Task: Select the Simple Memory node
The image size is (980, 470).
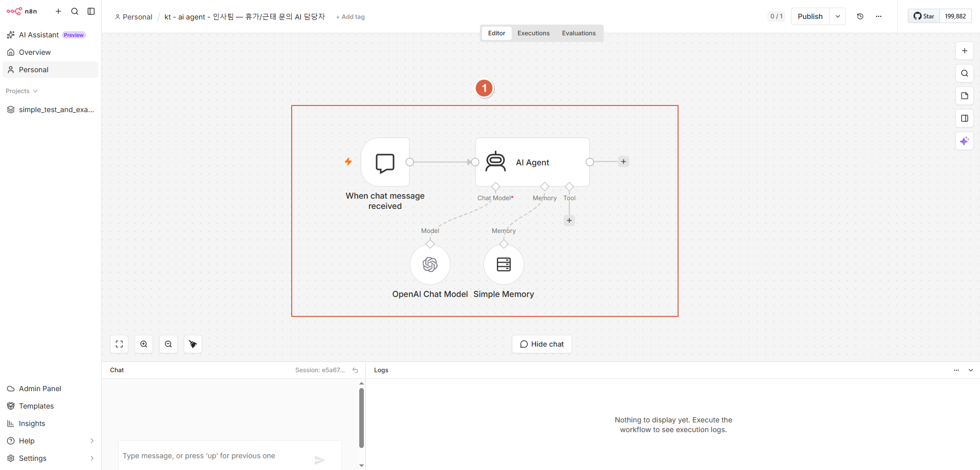Action: [x=504, y=264]
